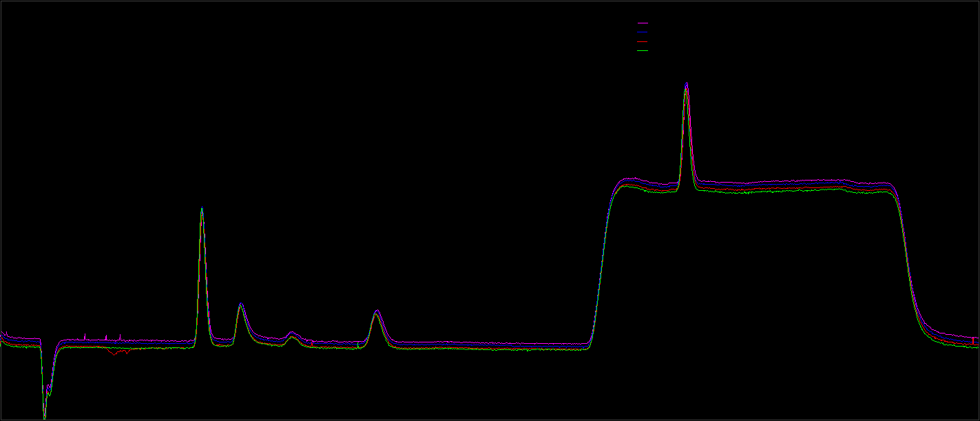Image resolution: width=980 pixels, height=421 pixels.
Task: Click the apex of the tallest peak
Action: (x=686, y=85)
